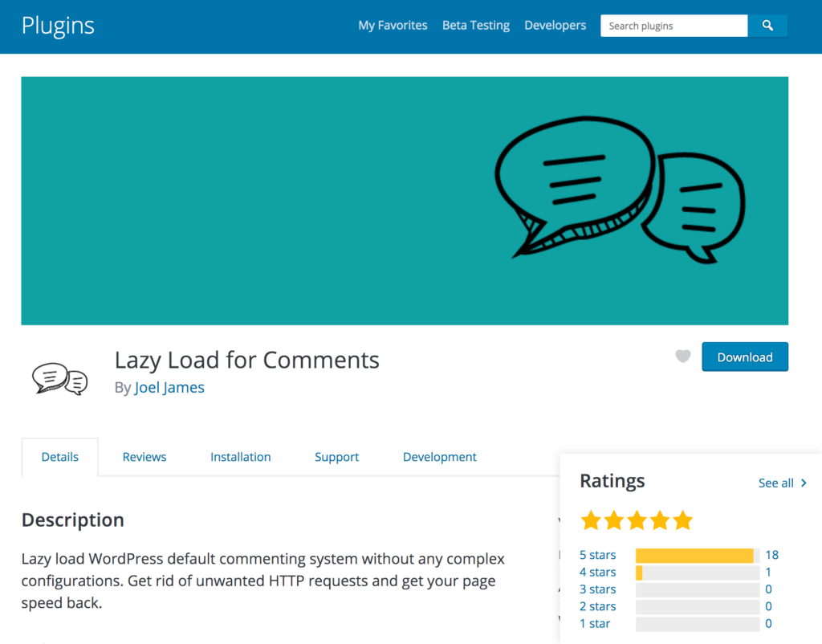The image size is (822, 644).
Task: Switch to the Installation tab
Action: 241,457
